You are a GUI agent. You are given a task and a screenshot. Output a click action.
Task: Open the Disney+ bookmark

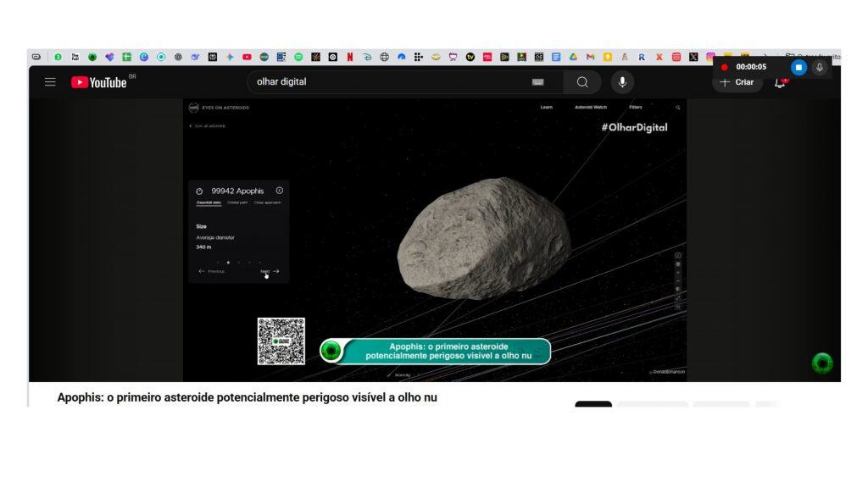[367, 57]
